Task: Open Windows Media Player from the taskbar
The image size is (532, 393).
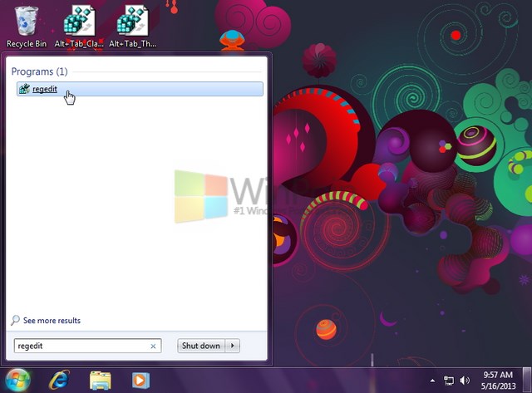Action: (140, 380)
